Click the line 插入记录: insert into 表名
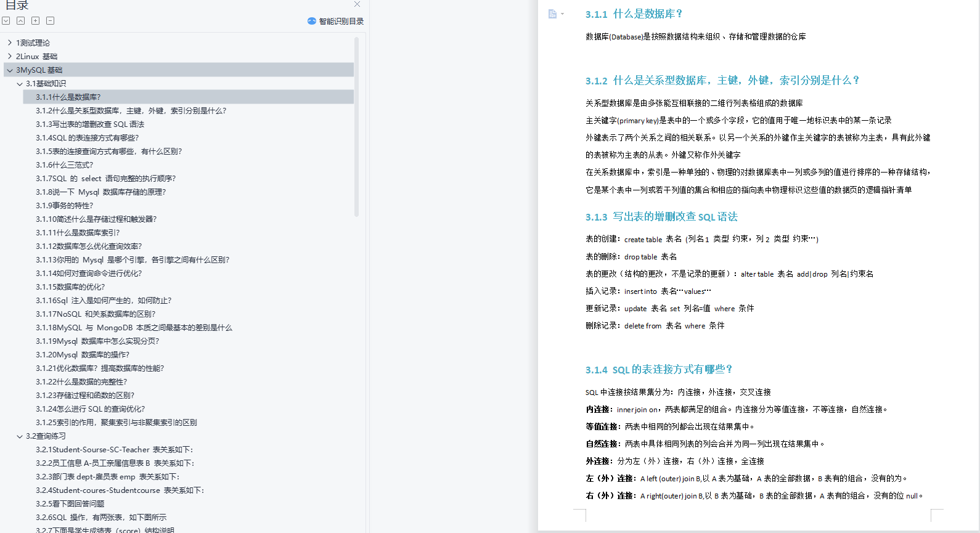Viewport: 980px width, 533px height. pyautogui.click(x=648, y=291)
